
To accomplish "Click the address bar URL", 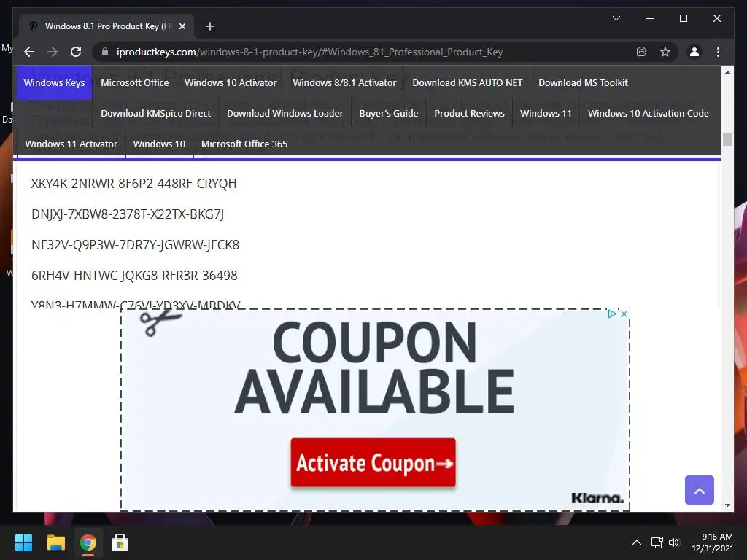I will [x=309, y=52].
